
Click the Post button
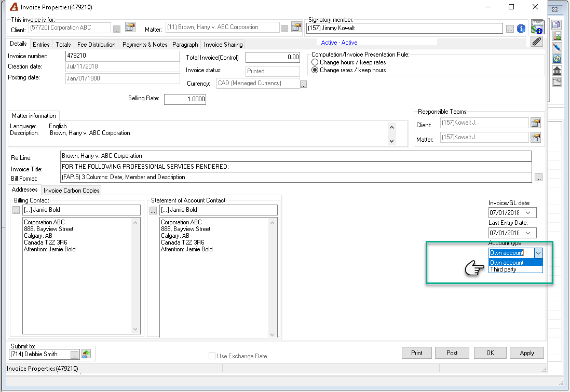452,353
